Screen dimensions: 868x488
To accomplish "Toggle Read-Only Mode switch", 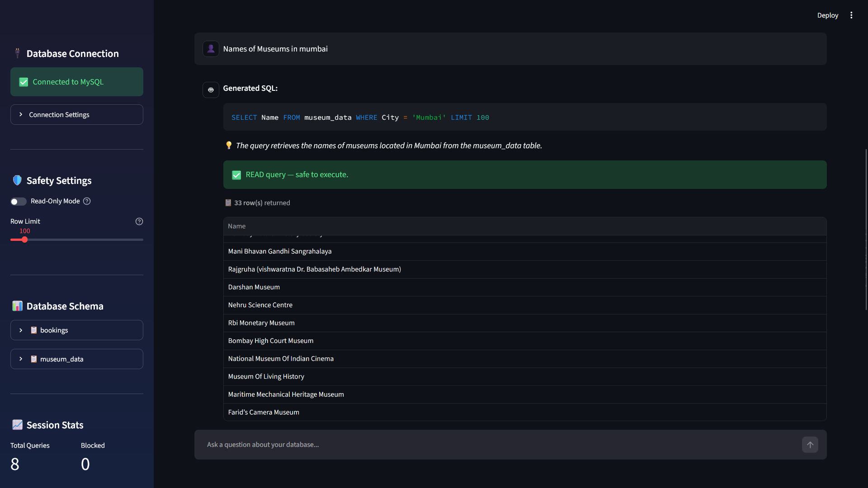I will coord(19,202).
